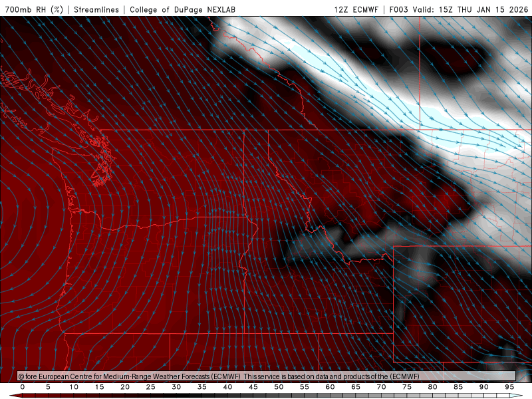
Task: Click the "College of DuPage NEXLAB" text
Action: [x=182, y=9]
